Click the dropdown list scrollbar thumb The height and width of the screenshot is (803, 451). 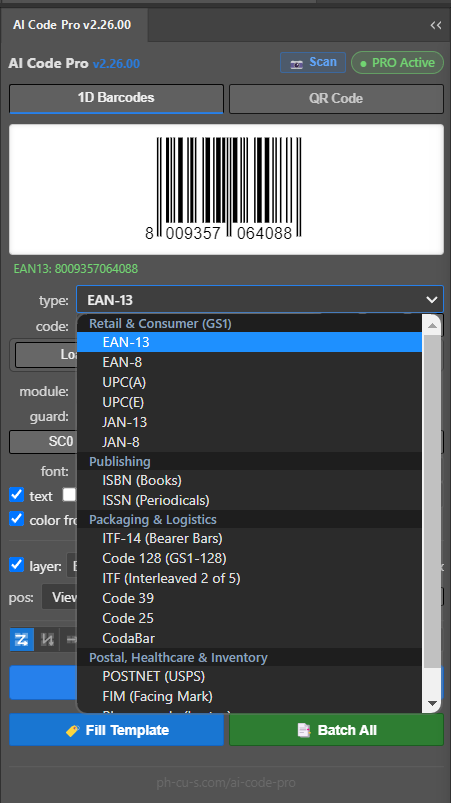432,501
